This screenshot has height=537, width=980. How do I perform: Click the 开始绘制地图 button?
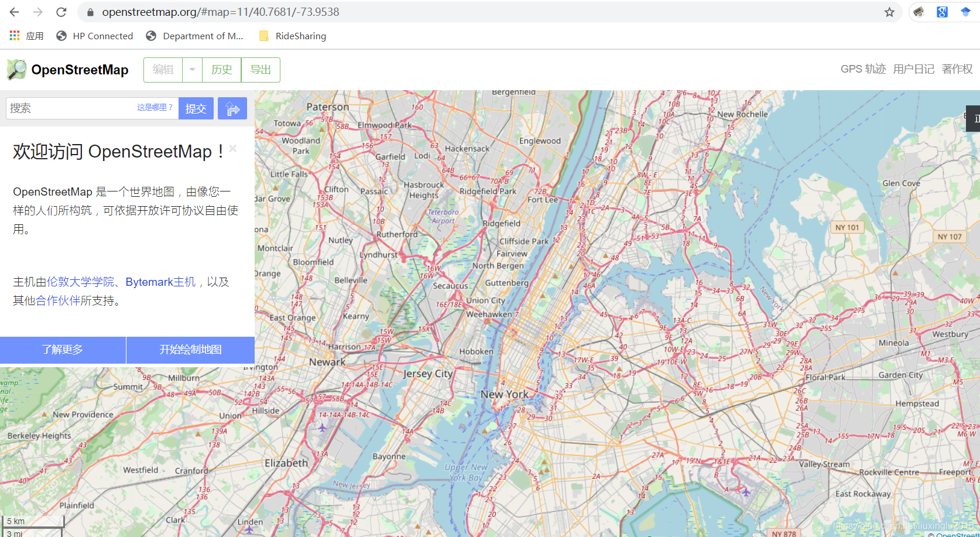pyautogui.click(x=190, y=350)
